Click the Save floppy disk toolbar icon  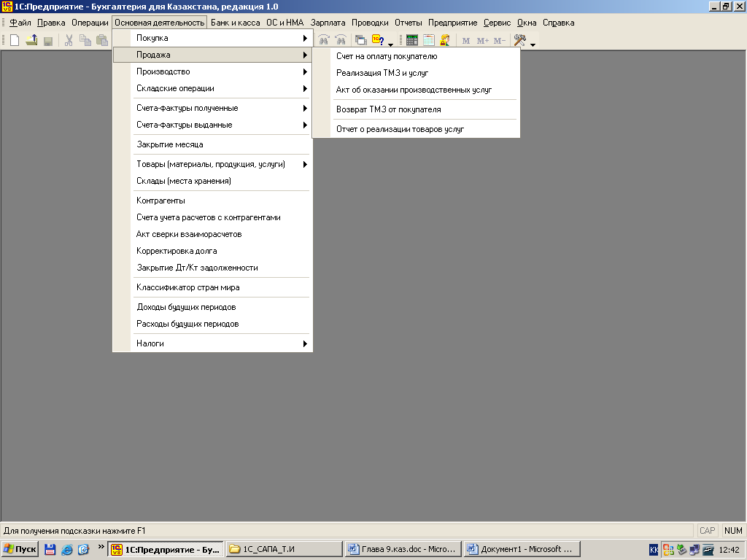47,41
